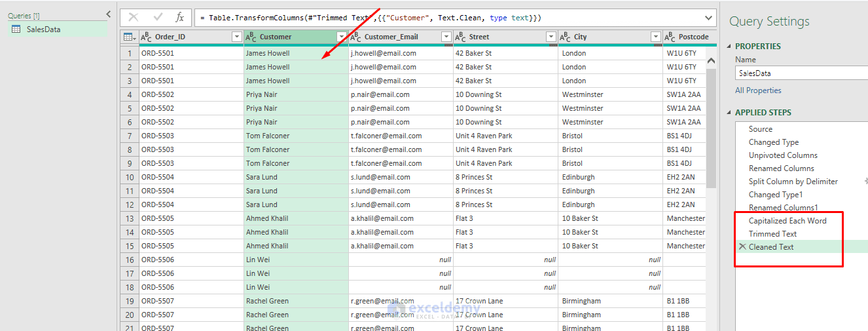
Task: Click the Priya Nair cell in row 4
Action: pyautogui.click(x=296, y=94)
